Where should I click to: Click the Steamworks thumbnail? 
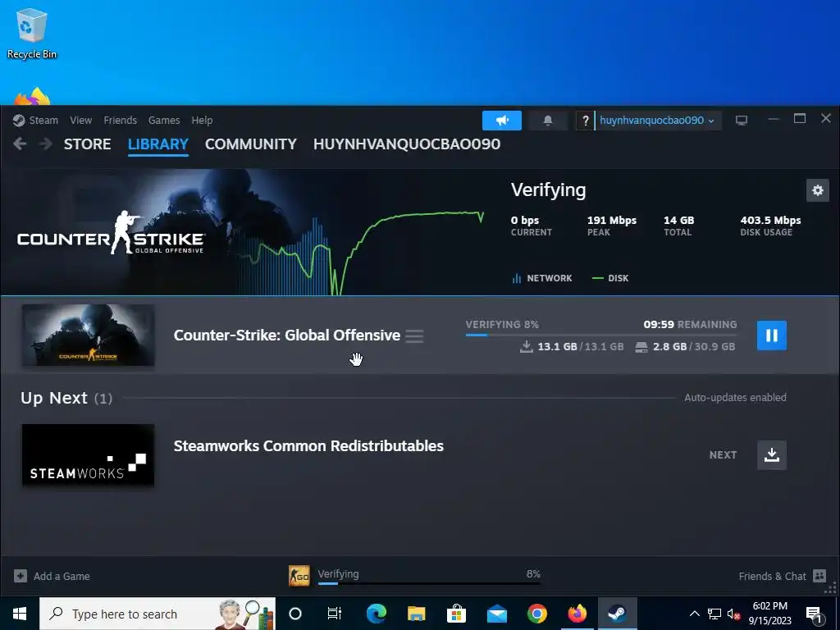point(88,454)
